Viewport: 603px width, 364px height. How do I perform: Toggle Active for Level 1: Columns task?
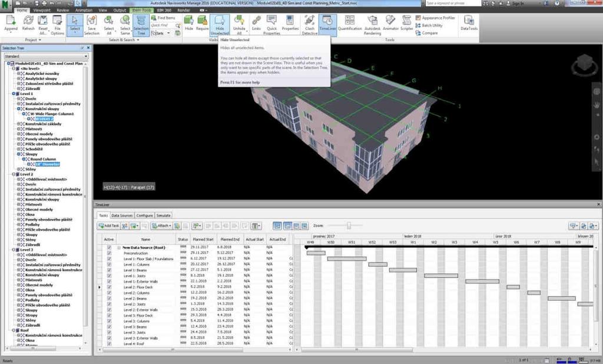coord(109,264)
